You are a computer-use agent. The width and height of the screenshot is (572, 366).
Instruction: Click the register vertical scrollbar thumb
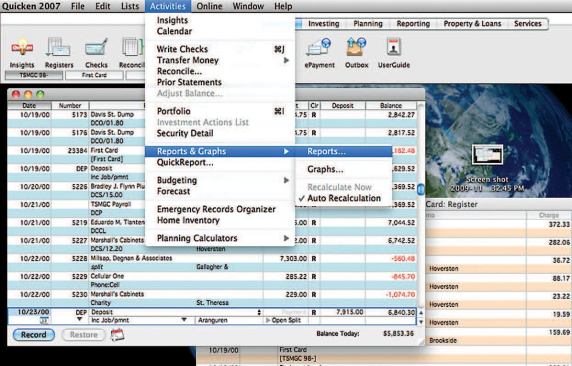[x=421, y=189]
